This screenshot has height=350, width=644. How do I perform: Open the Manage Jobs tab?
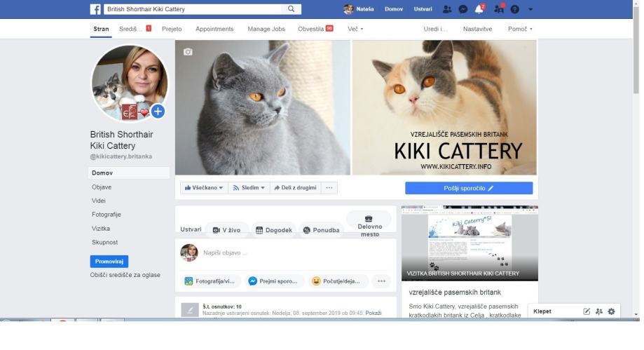click(x=266, y=29)
